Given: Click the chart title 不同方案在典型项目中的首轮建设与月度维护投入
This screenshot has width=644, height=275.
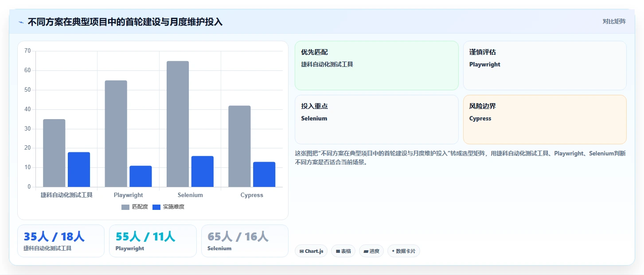Looking at the screenshot, I should pyautogui.click(x=125, y=22).
